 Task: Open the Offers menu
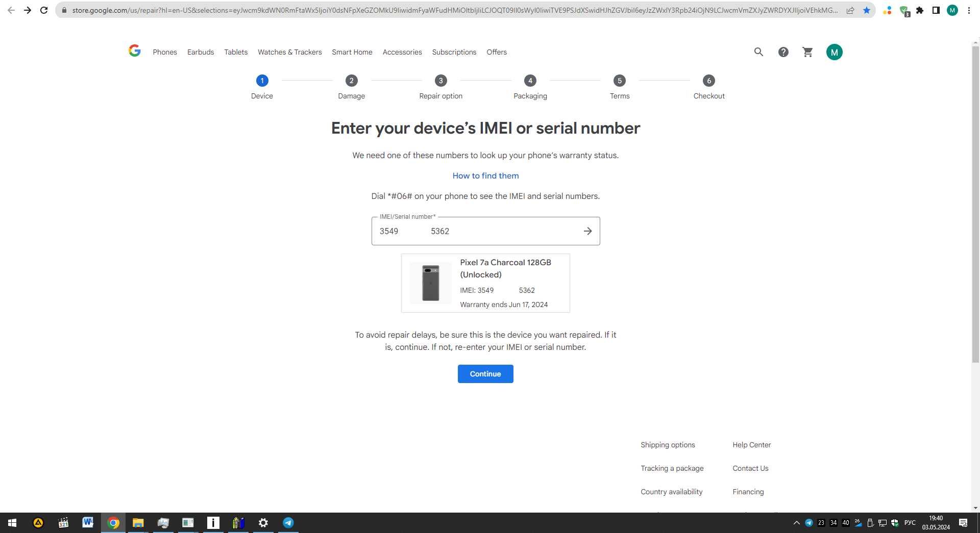click(x=497, y=52)
